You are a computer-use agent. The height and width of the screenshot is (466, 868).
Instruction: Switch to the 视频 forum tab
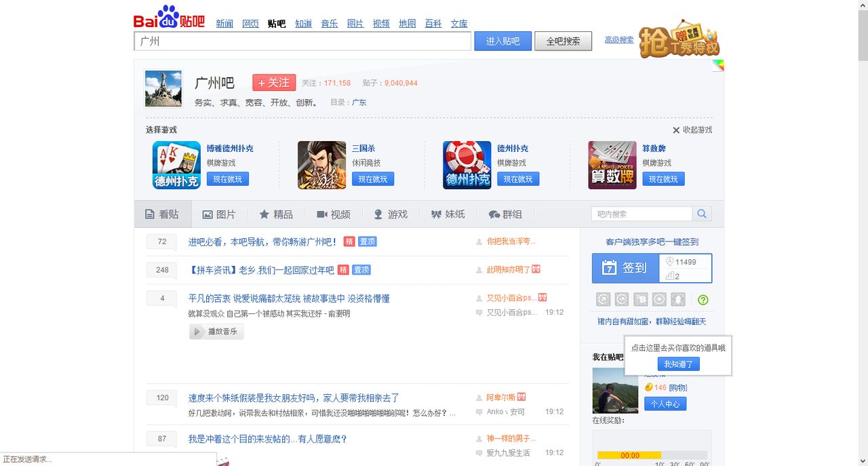tap(334, 214)
